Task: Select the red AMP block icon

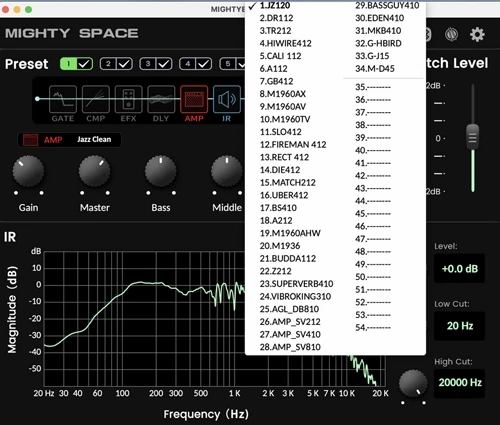Action: tap(194, 99)
